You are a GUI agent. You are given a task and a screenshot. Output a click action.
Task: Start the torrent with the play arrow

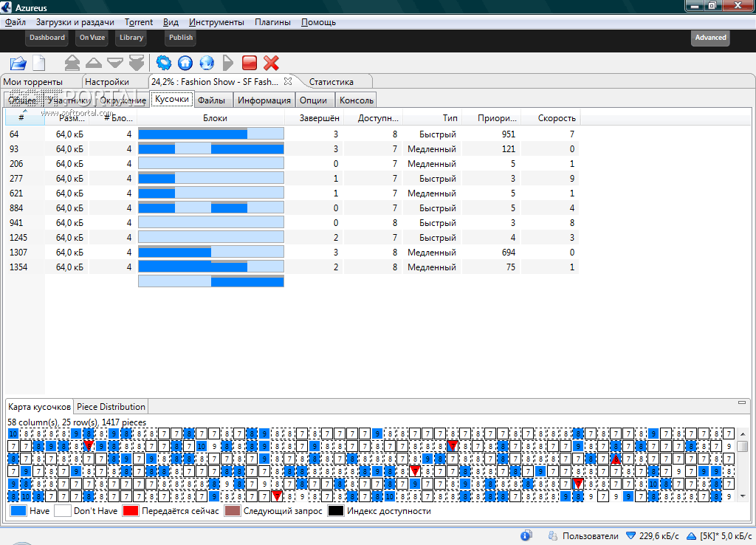pyautogui.click(x=228, y=63)
